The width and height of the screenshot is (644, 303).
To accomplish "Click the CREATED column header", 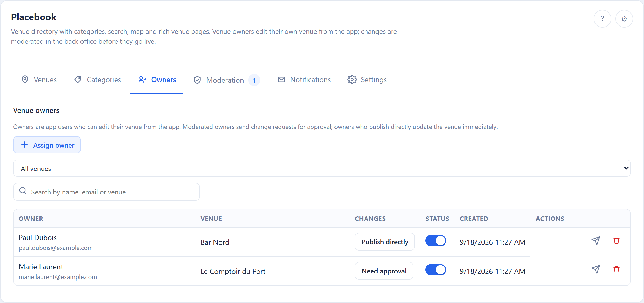I will coord(474,219).
